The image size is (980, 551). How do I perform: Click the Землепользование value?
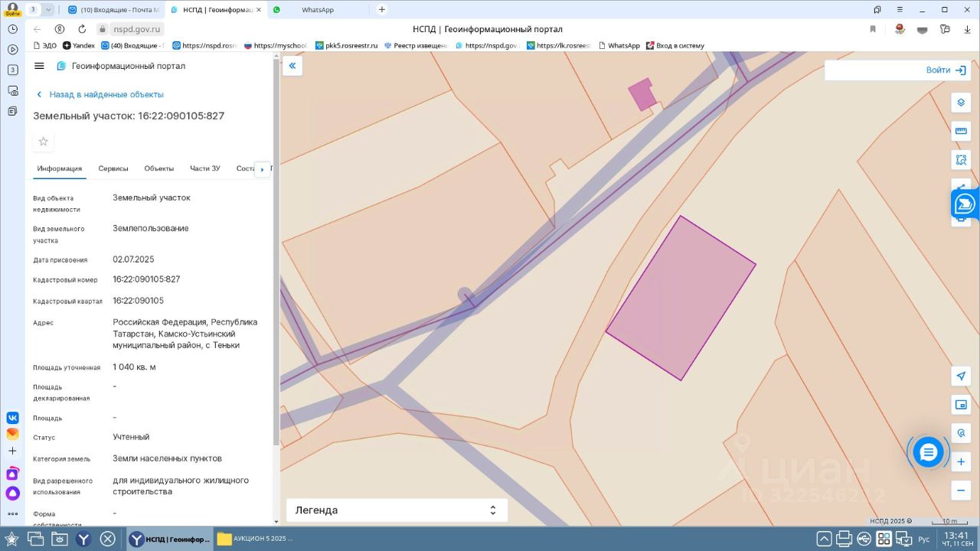coord(151,228)
